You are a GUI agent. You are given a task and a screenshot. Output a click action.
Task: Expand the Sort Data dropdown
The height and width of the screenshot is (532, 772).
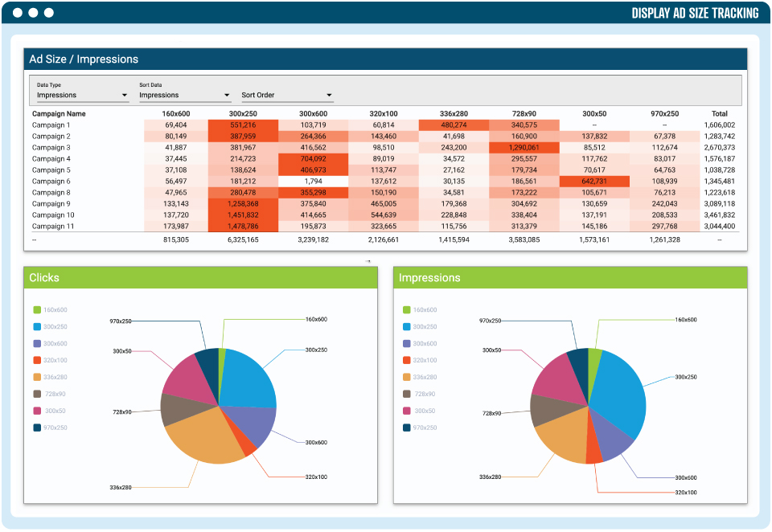184,95
